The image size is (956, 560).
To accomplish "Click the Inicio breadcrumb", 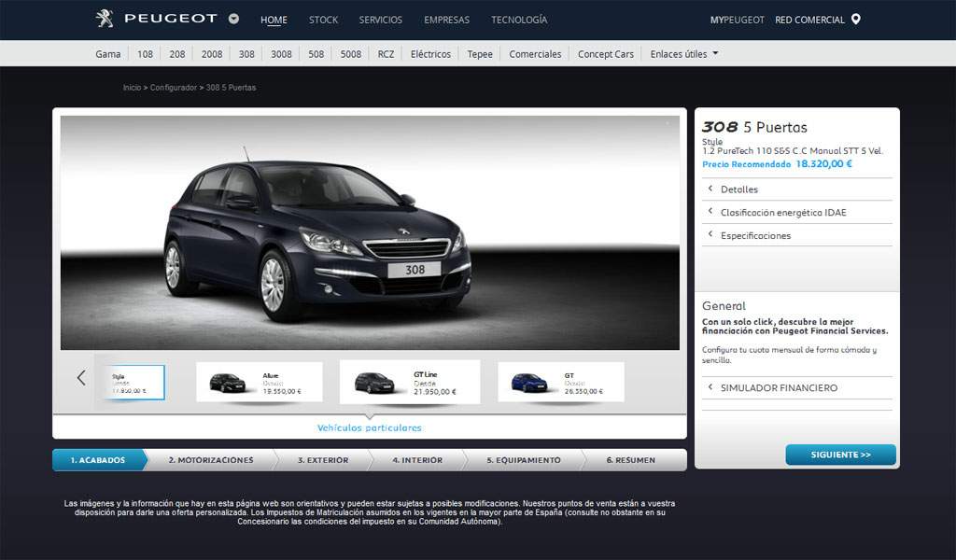I will [x=132, y=88].
